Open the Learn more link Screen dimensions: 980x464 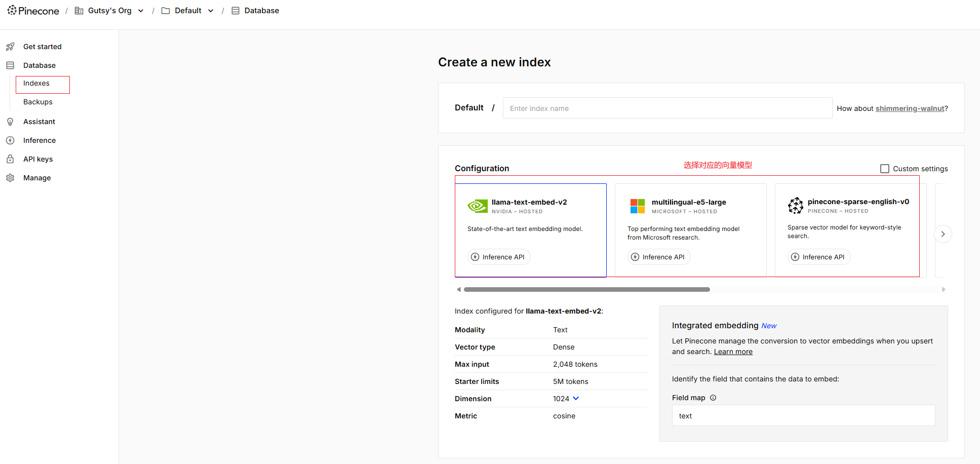click(733, 352)
